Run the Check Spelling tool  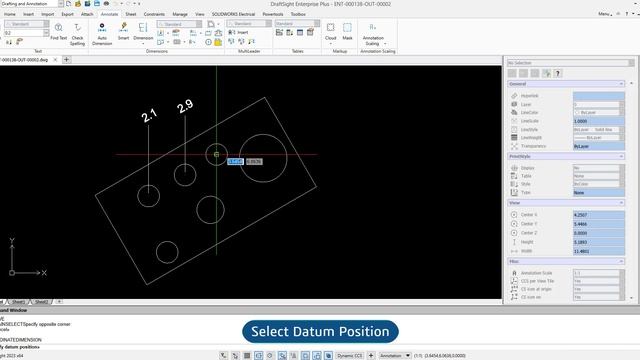pyautogui.click(x=77, y=34)
